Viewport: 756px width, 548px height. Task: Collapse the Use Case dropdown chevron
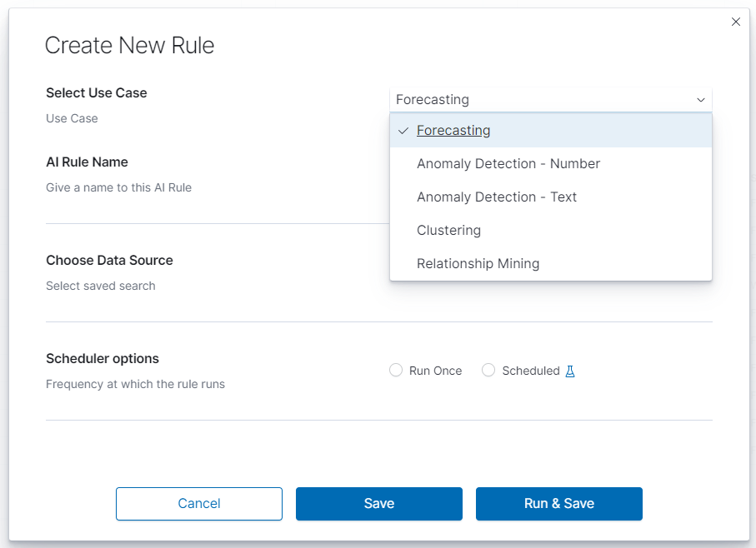[x=700, y=100]
